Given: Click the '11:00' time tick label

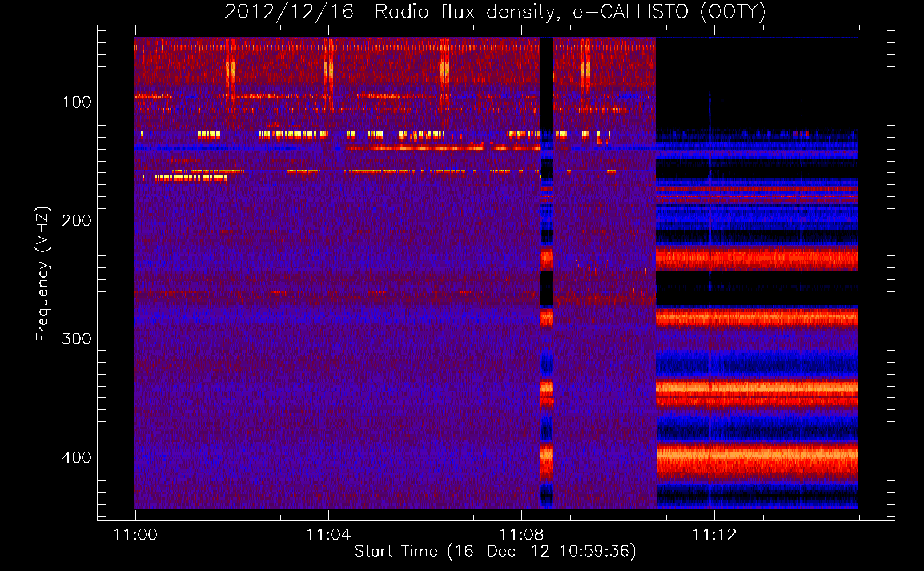Looking at the screenshot, I should pyautogui.click(x=135, y=535).
